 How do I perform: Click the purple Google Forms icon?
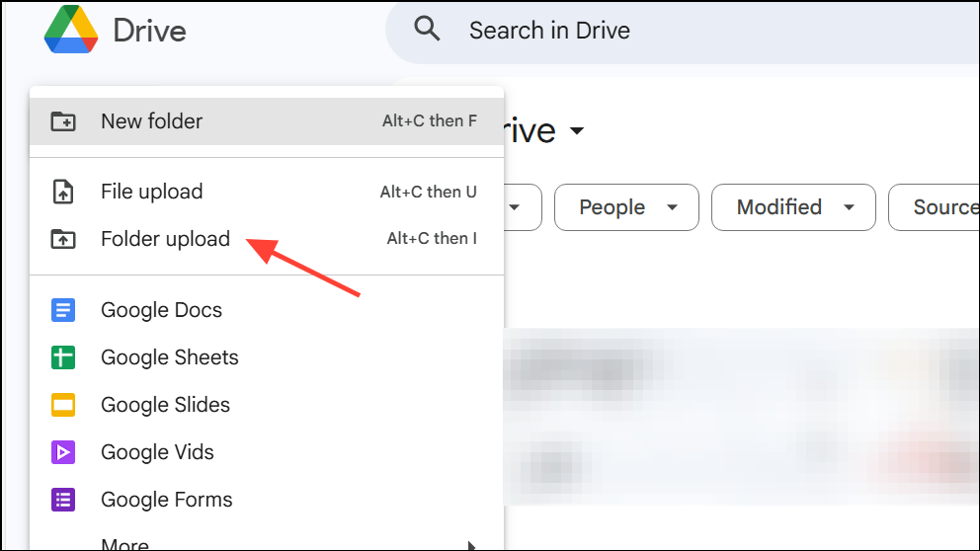point(63,500)
